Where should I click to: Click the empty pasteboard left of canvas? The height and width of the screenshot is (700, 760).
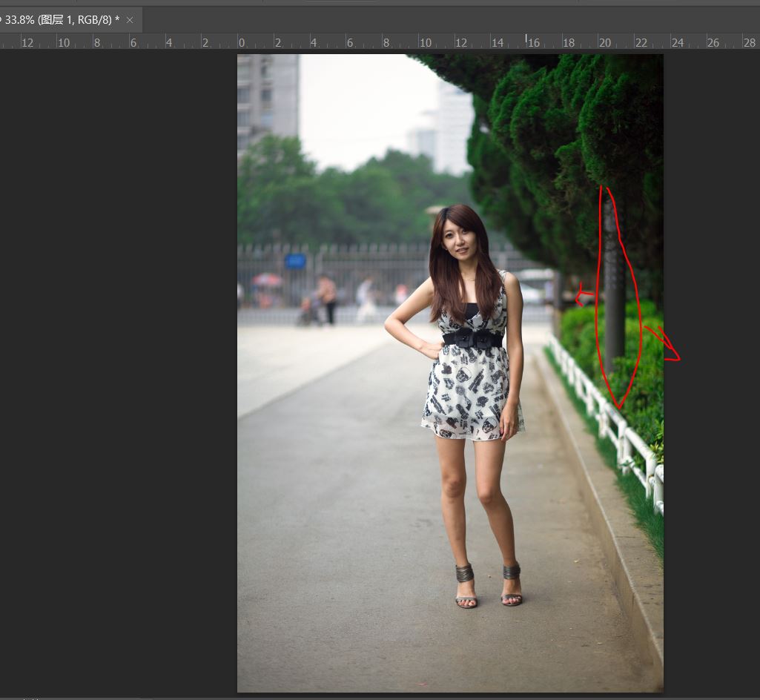119,371
